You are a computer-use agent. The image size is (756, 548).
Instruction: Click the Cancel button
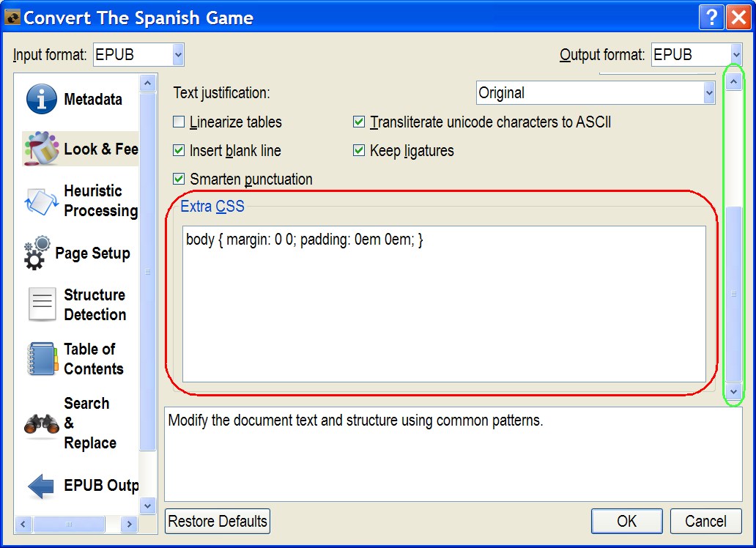coord(705,522)
